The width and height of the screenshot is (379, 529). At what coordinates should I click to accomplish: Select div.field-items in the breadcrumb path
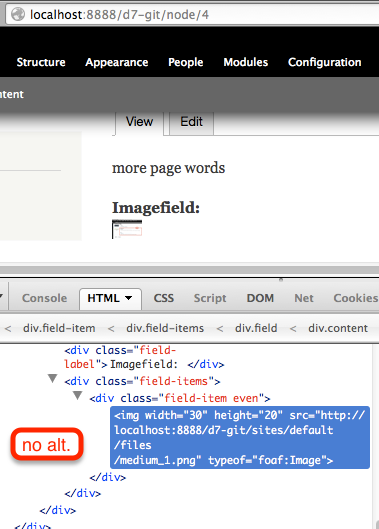pyautogui.click(x=165, y=328)
